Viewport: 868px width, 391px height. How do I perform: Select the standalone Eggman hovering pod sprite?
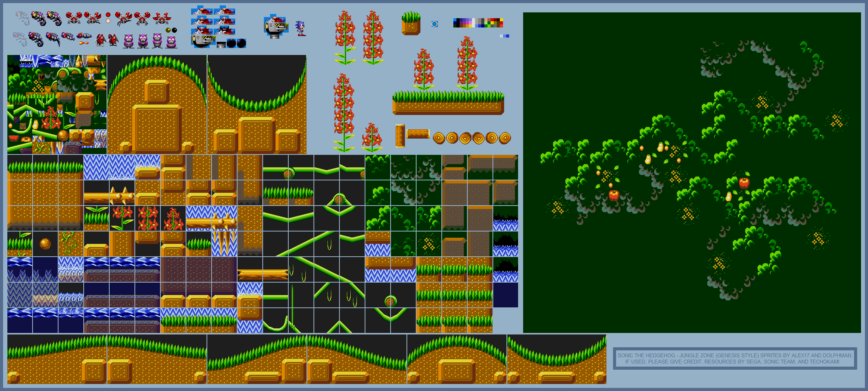(276, 27)
